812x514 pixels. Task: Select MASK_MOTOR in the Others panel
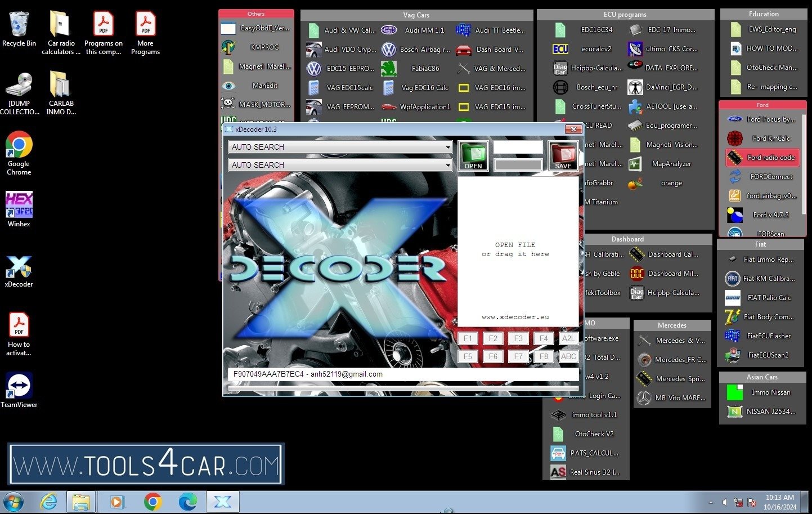click(x=257, y=105)
